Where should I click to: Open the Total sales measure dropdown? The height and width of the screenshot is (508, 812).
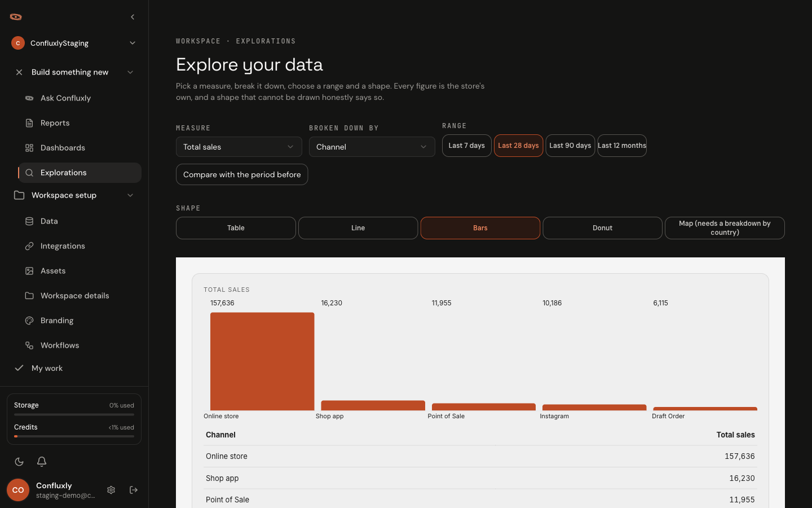coord(239,147)
